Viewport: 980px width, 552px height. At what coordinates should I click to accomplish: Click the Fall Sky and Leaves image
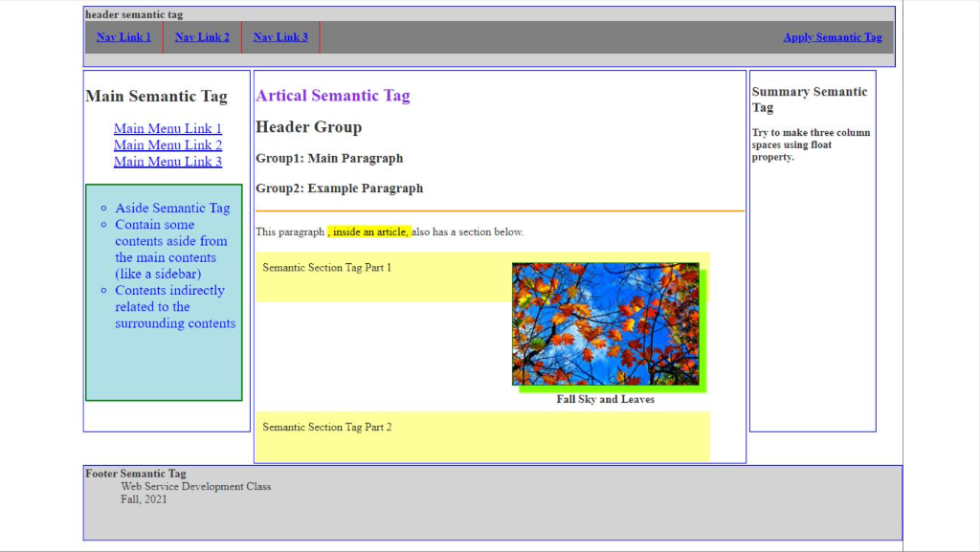tap(608, 322)
